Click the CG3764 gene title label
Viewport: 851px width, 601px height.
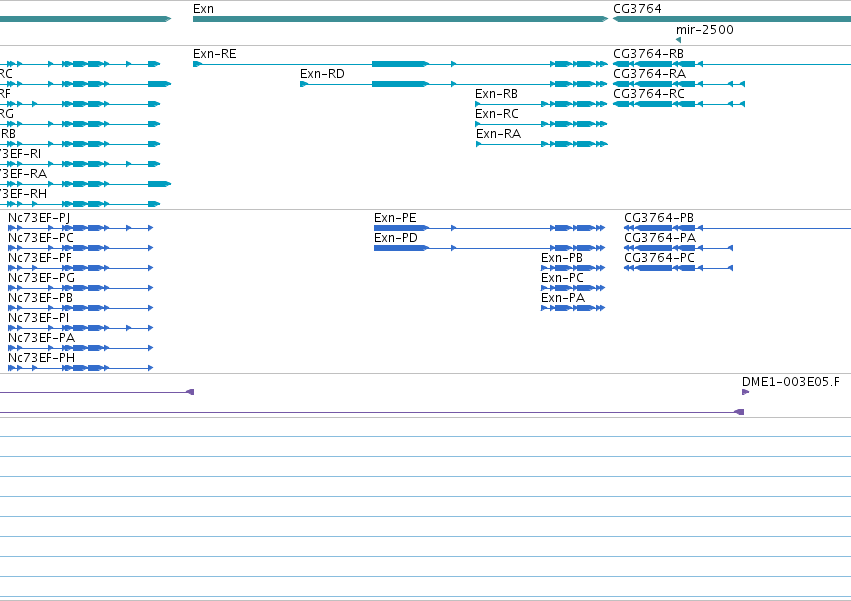coord(637,9)
